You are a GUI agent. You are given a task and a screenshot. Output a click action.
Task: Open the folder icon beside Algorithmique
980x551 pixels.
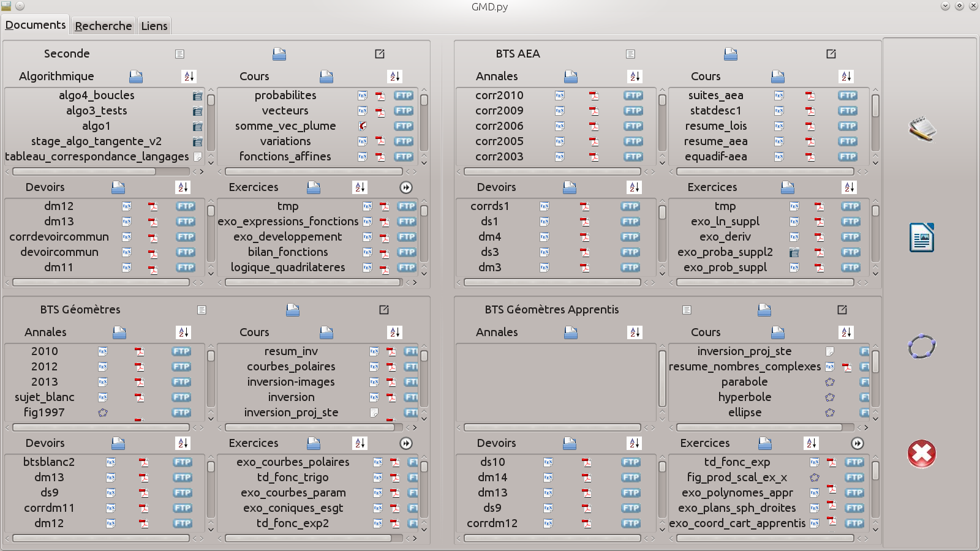pos(136,77)
